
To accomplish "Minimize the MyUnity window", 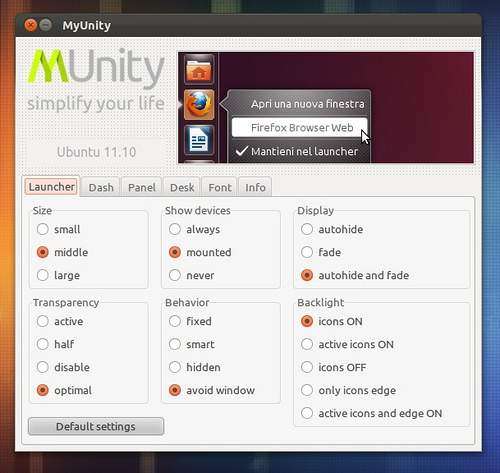I will 46,25.
